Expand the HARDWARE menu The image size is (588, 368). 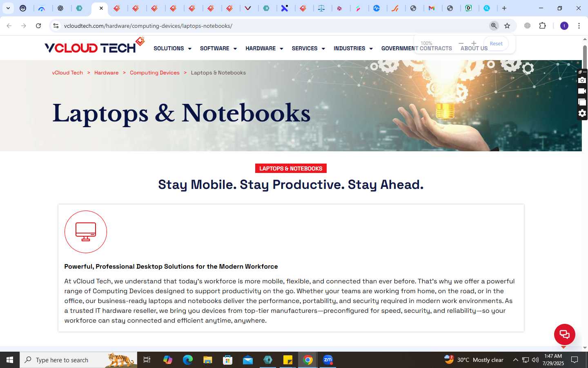(264, 48)
